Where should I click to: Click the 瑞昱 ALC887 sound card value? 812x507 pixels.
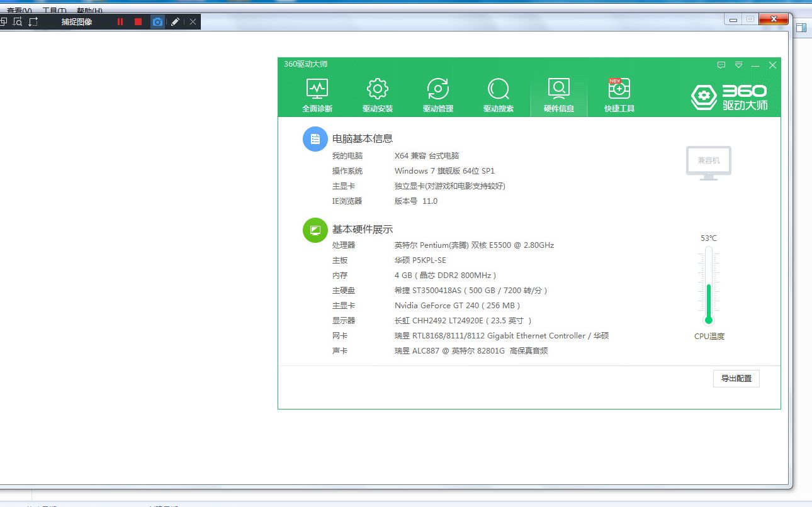[471, 351]
